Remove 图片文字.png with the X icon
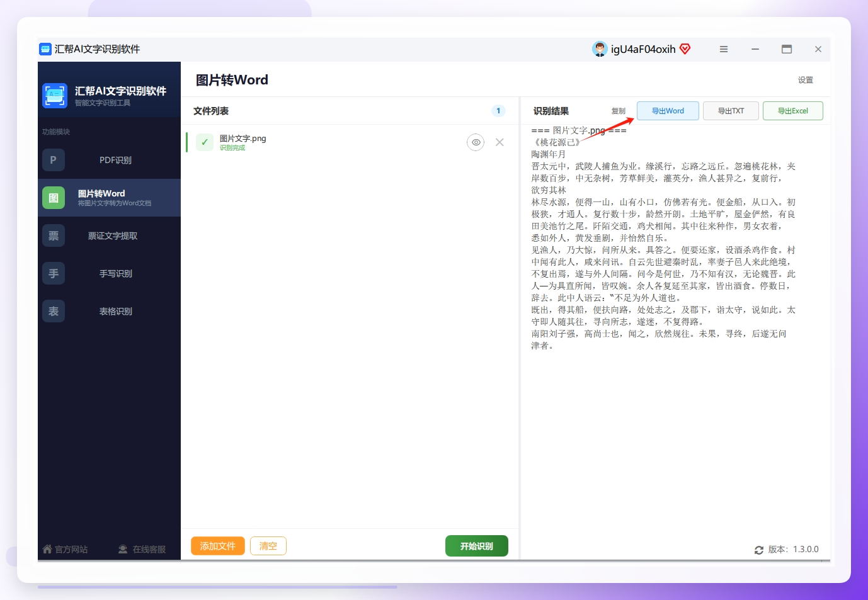Viewport: 868px width, 600px height. pos(500,142)
